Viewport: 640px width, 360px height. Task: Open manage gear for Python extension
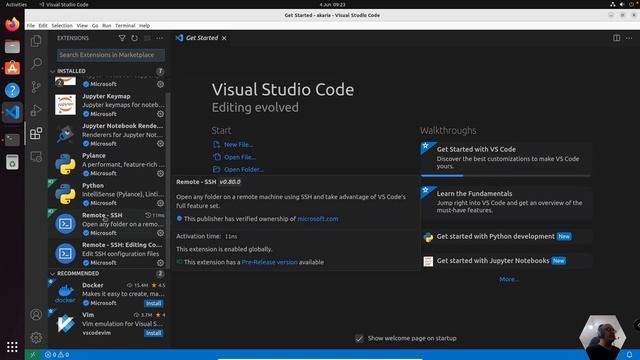pos(160,203)
